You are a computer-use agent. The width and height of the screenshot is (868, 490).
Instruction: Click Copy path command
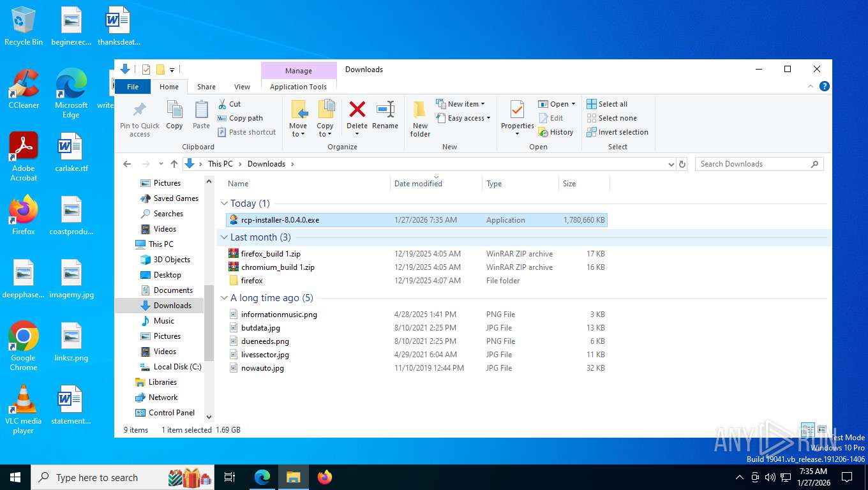(240, 118)
